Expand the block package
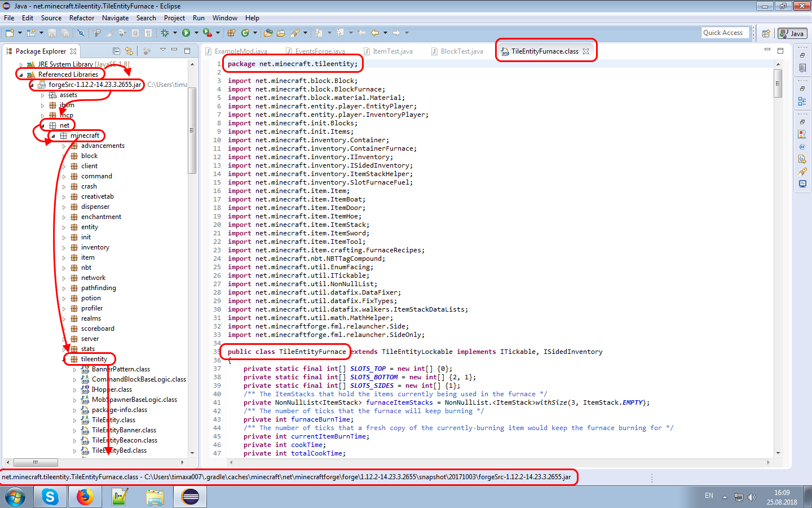The image size is (812, 508). (64, 156)
